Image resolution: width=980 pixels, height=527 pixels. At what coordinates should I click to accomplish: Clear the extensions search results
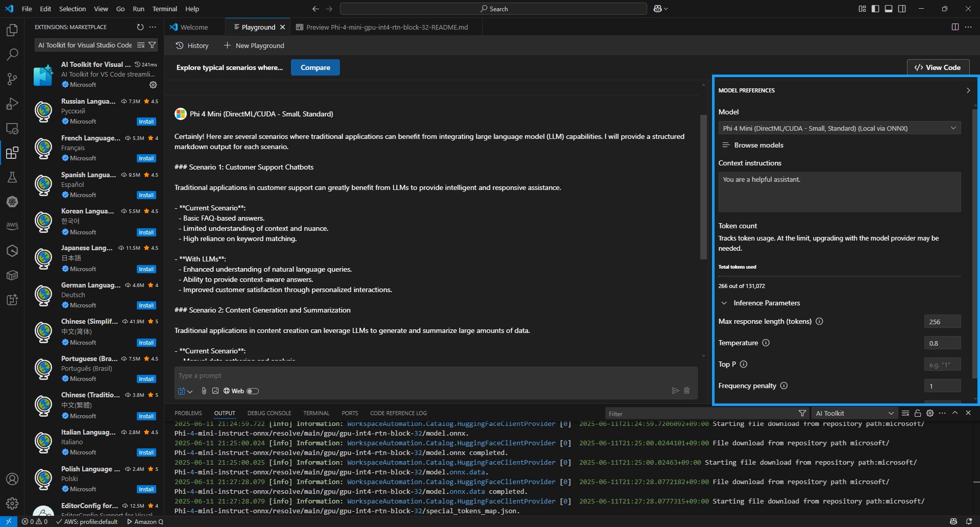(141, 45)
